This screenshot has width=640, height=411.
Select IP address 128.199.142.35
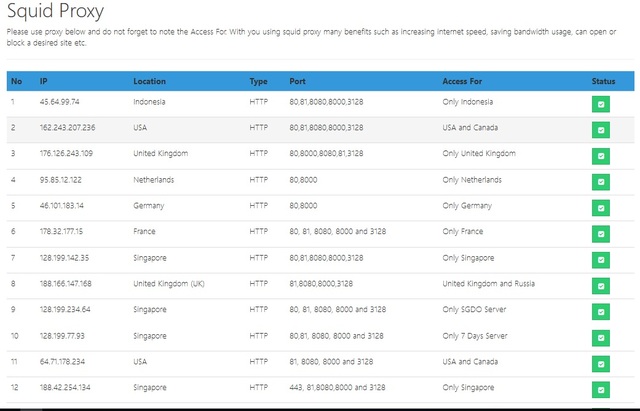tap(64, 258)
